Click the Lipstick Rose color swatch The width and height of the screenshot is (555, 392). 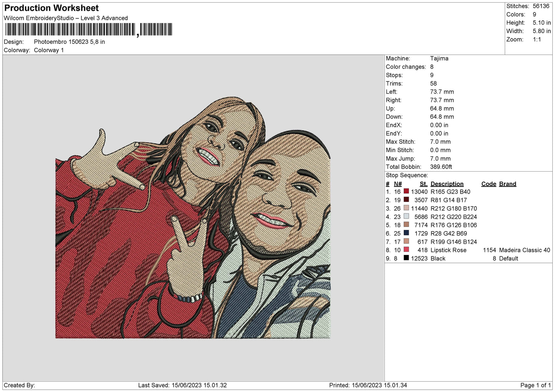pyautogui.click(x=406, y=250)
